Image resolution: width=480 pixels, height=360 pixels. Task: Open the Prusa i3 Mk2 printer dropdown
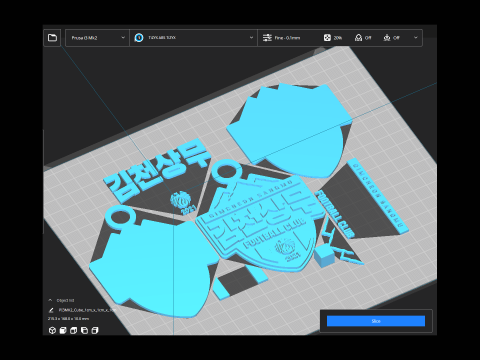pos(97,38)
